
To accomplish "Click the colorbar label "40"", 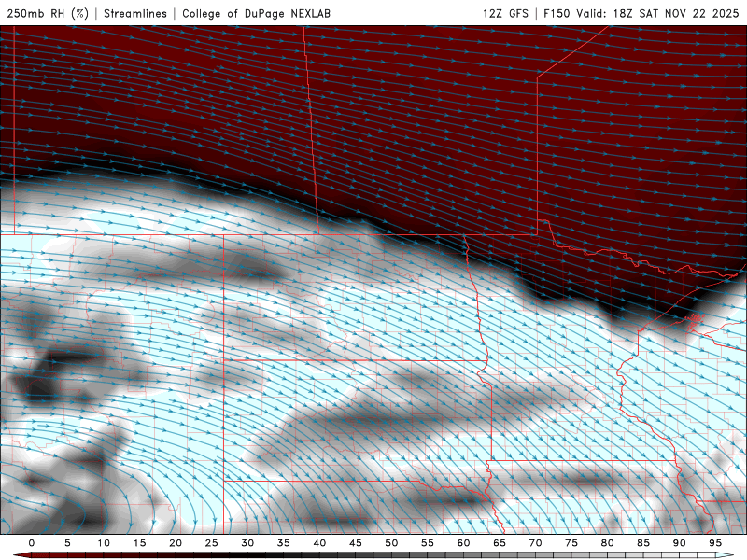I will pos(319,543).
